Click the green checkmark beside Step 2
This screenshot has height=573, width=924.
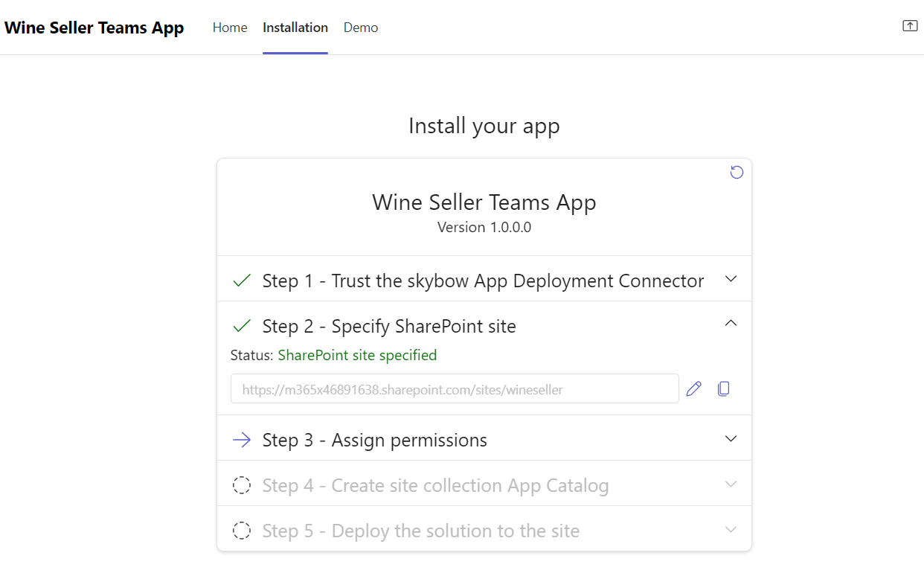[242, 326]
